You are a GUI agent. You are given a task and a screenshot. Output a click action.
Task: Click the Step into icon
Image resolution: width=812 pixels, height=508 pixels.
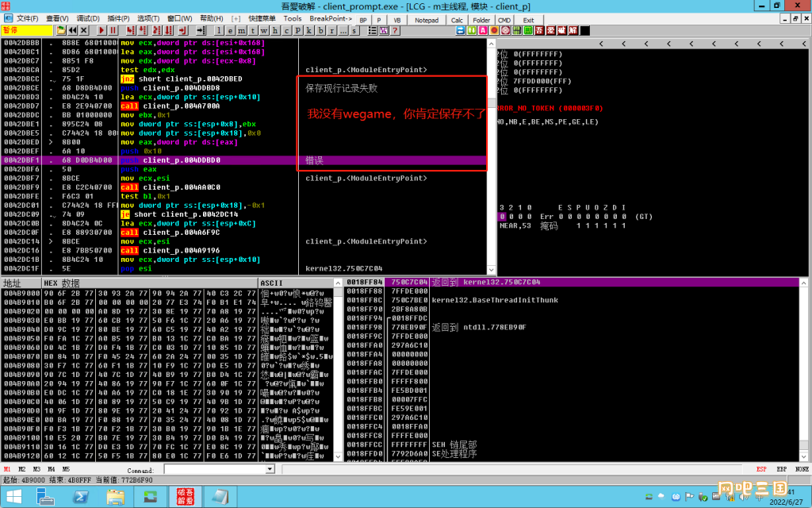131,31
